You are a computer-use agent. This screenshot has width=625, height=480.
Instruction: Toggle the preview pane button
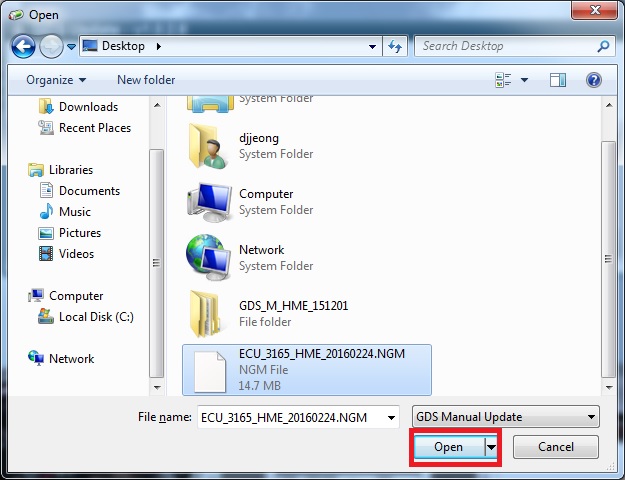coord(558,80)
